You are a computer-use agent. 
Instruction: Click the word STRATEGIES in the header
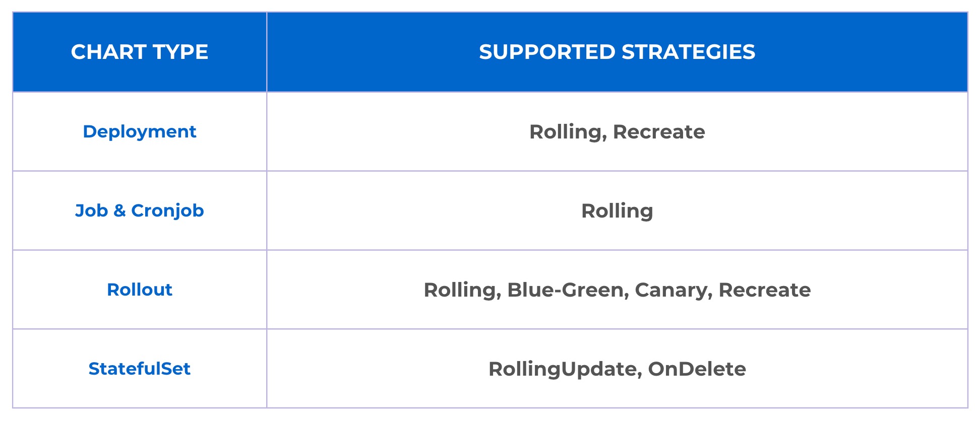(688, 52)
